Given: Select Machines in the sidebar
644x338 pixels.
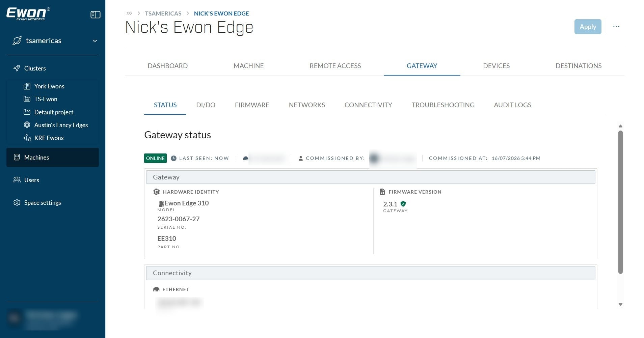Looking at the screenshot, I should 53,157.
